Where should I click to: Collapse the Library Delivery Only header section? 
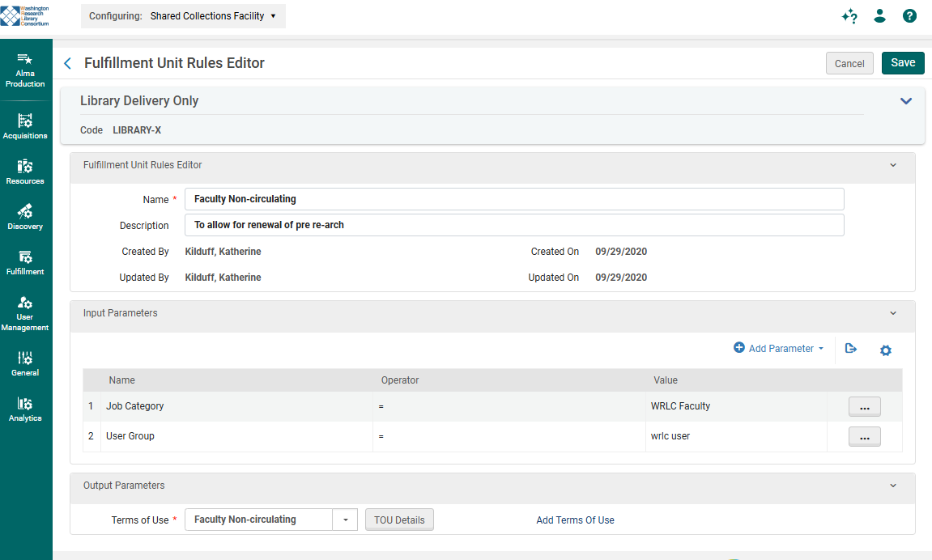(x=906, y=101)
